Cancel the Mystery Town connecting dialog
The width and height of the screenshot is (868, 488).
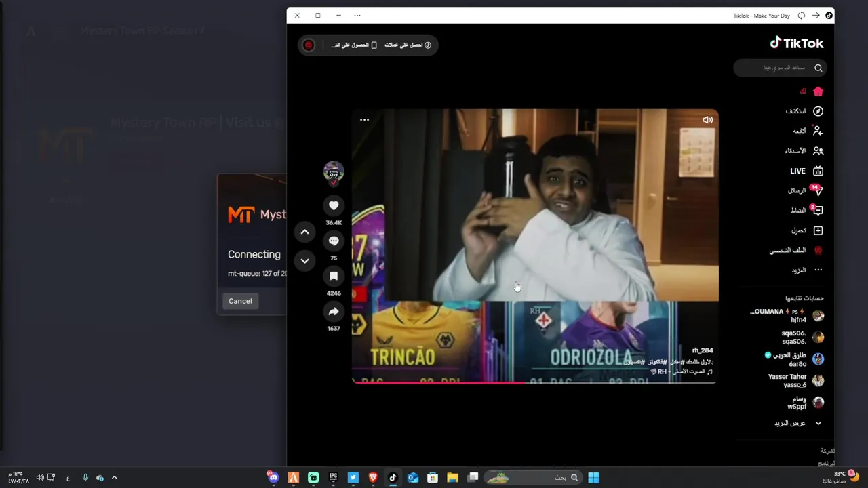click(240, 301)
